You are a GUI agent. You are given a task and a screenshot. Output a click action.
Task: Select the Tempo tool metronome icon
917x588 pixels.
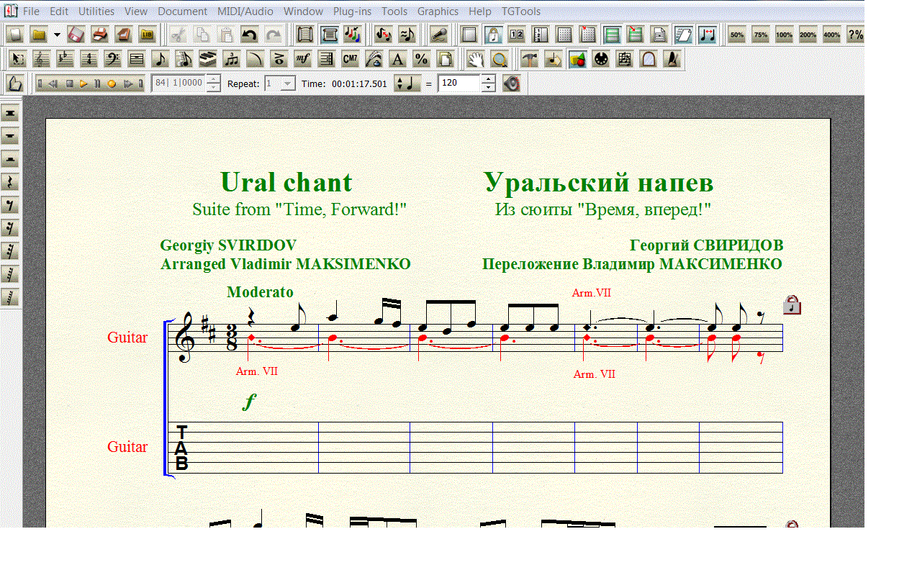(672, 59)
